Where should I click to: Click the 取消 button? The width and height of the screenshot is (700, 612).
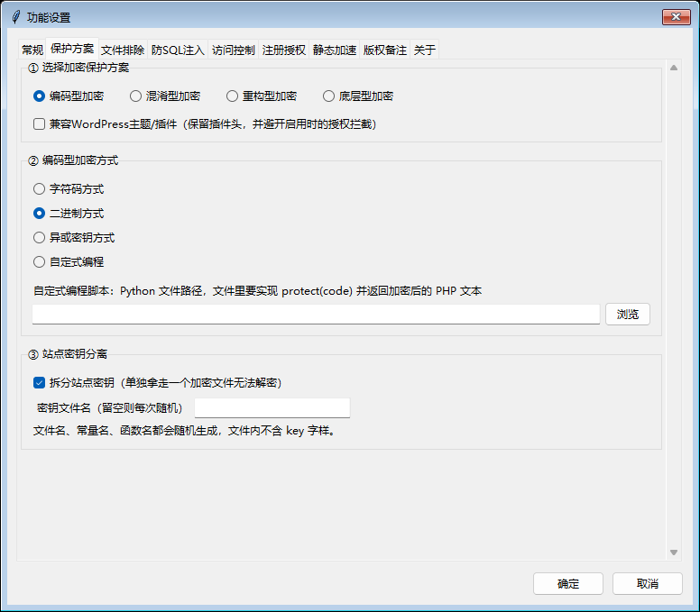(x=648, y=583)
